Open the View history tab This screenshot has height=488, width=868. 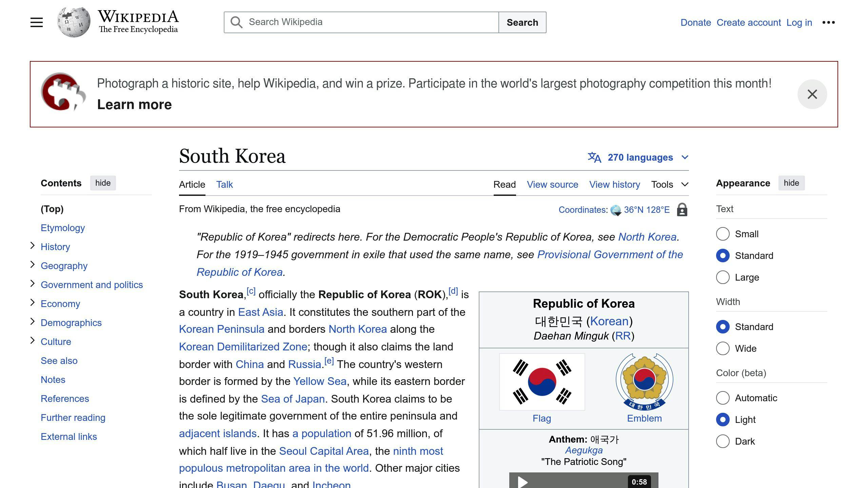pyautogui.click(x=614, y=184)
